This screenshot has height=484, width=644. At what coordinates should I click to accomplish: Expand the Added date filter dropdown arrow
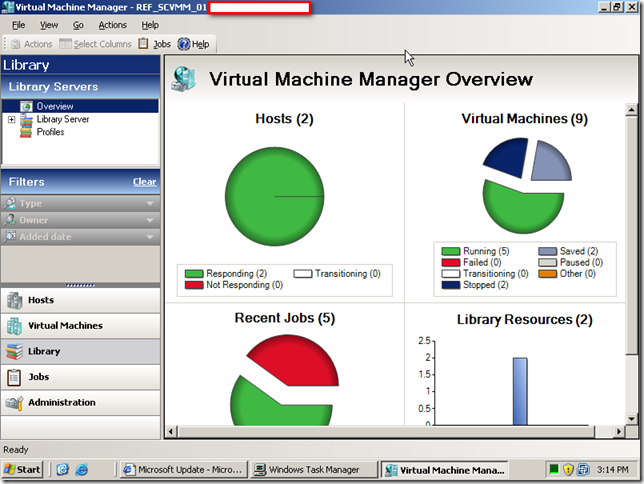150,237
